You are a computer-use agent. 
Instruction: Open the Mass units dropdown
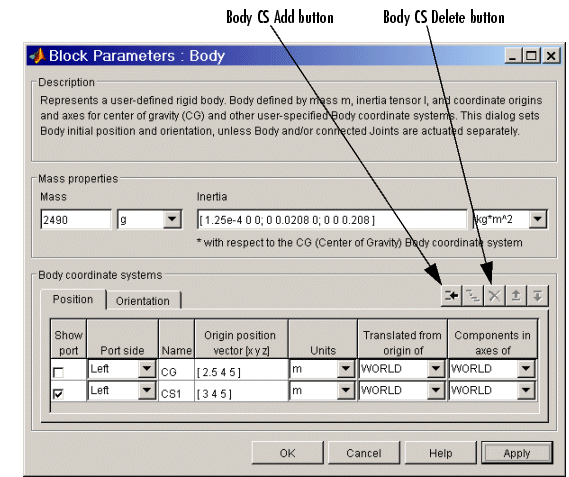tap(172, 219)
